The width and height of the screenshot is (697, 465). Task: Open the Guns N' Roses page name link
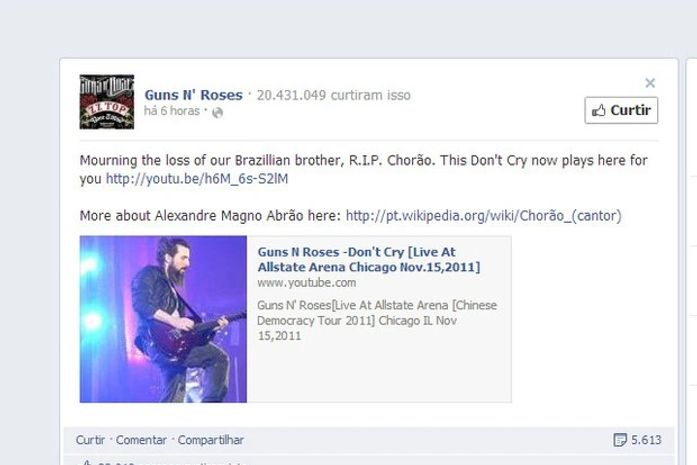[x=193, y=95]
